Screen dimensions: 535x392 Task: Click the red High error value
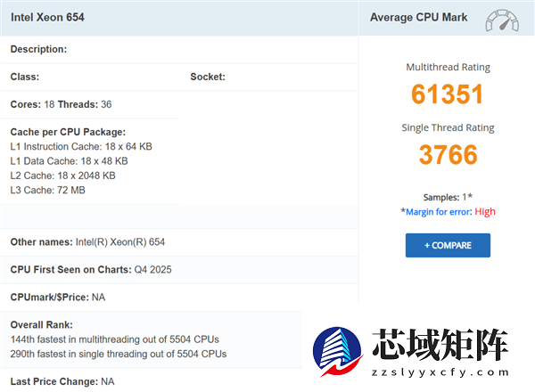point(485,212)
